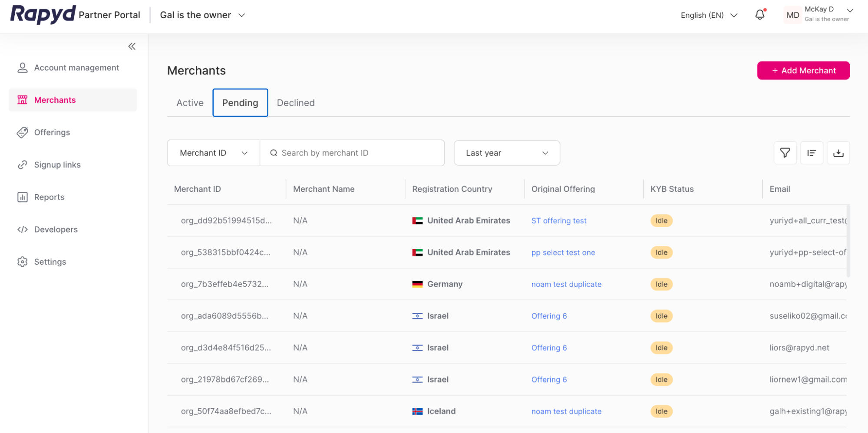This screenshot has height=433, width=868.
Task: Switch to the Declined merchants tab
Action: 296,103
